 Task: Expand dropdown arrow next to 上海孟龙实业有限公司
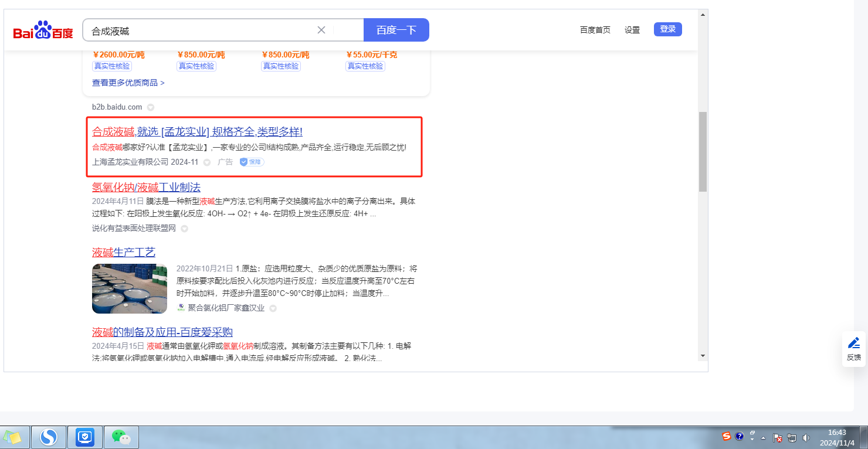[206, 162]
